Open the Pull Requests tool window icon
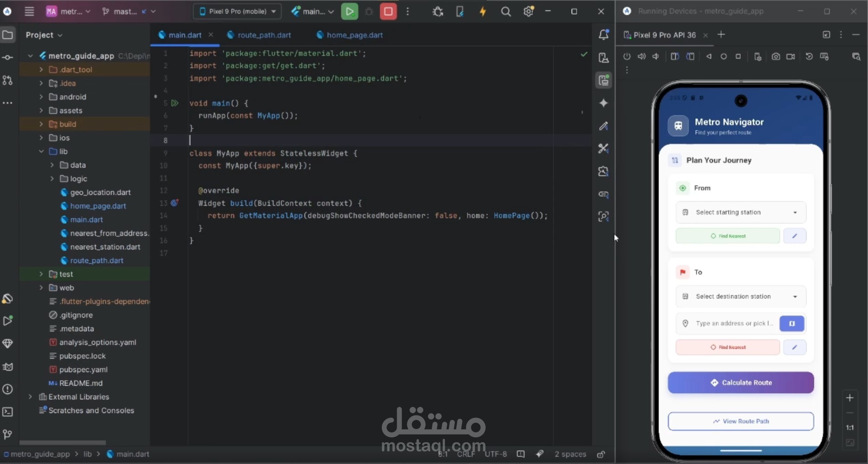 click(8, 80)
